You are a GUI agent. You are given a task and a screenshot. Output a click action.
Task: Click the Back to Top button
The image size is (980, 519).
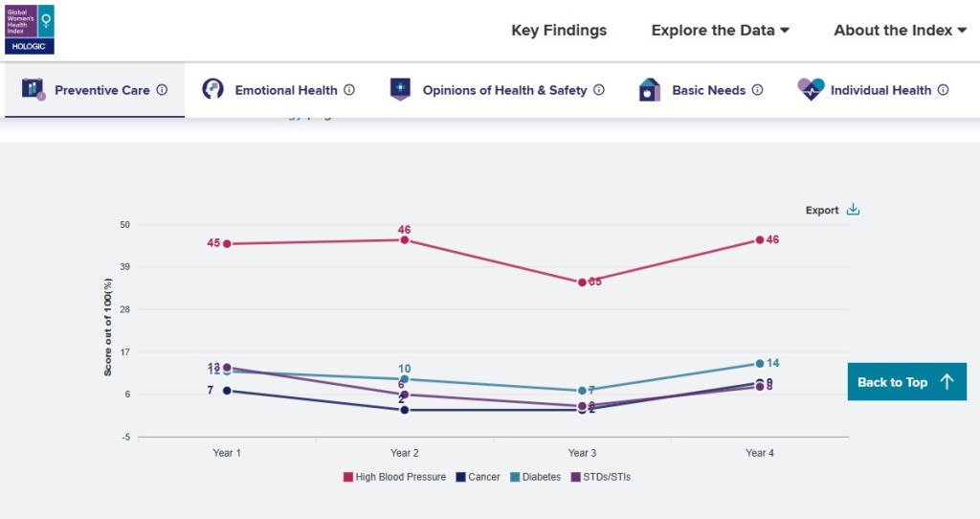tap(906, 382)
